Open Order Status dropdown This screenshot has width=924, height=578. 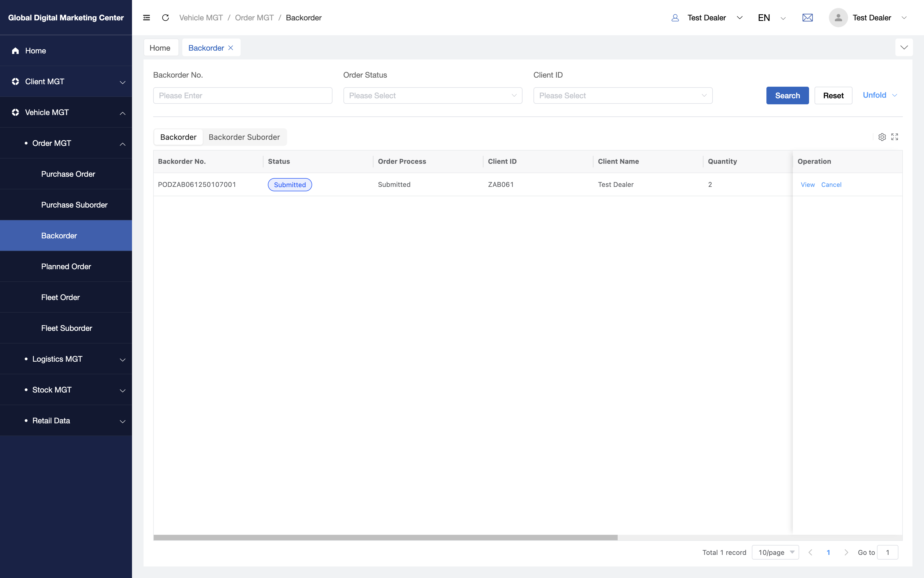coord(433,96)
